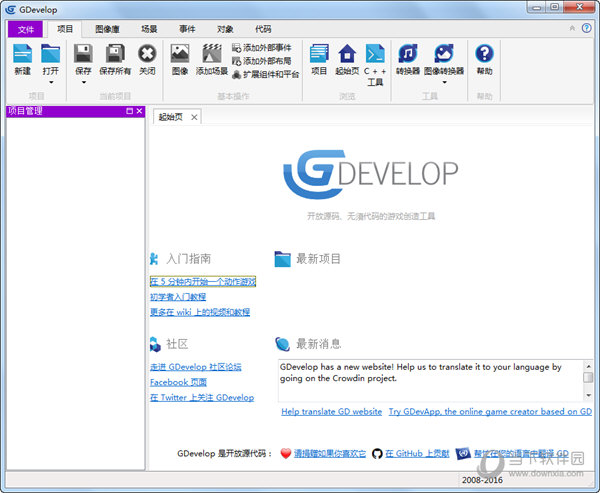
Task: Click 扩展组件和平台 in the ribbon
Action: 266,74
